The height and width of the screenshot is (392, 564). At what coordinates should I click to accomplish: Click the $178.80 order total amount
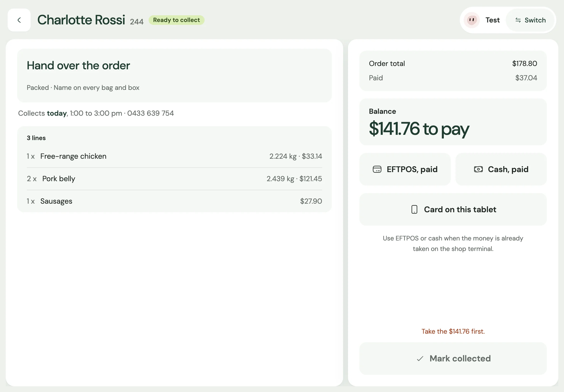525,64
